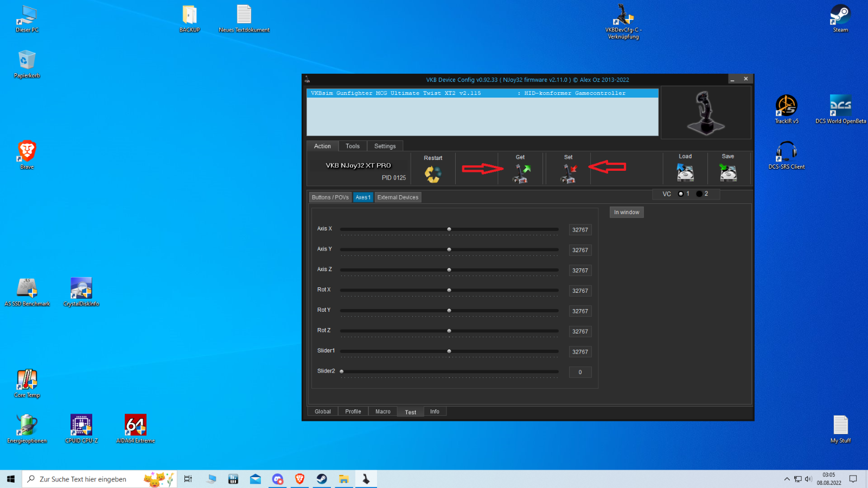Open the Profile bottom tab
Viewport: 868px width, 488px height.
[x=353, y=412]
